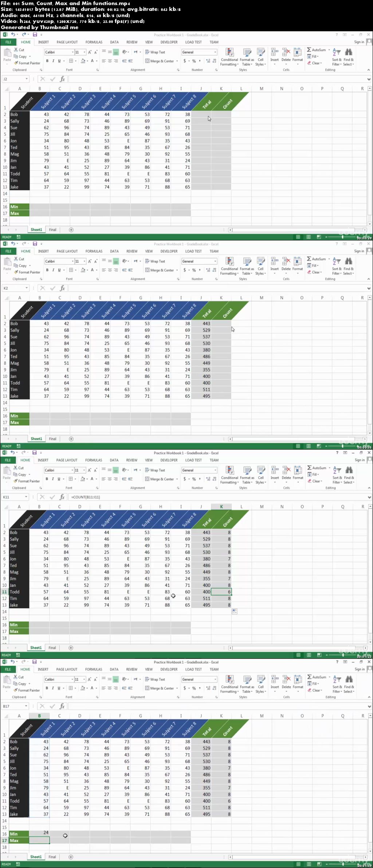Open Font dialog launcher in Name Box J2 frame
This screenshot has width=373, height=868.
click(x=98, y=70)
